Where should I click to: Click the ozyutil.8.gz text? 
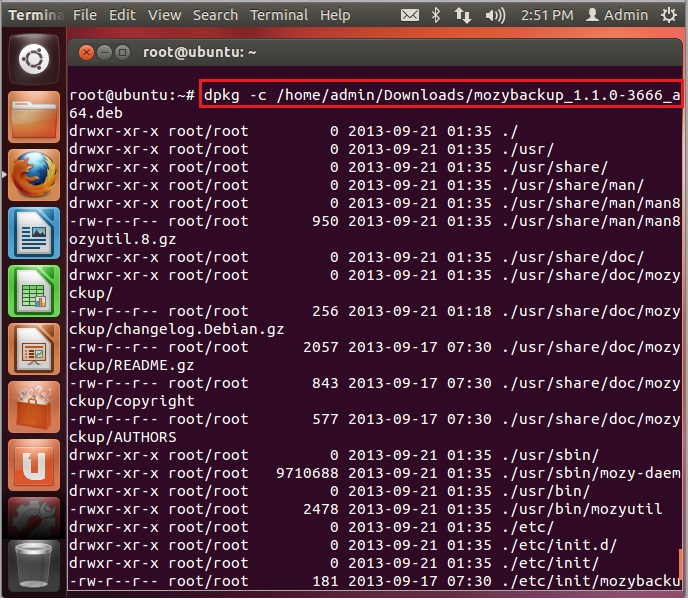pyautogui.click(x=122, y=239)
